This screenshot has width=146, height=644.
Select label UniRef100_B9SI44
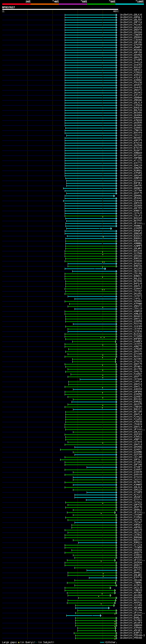pyautogui.click(x=131, y=251)
